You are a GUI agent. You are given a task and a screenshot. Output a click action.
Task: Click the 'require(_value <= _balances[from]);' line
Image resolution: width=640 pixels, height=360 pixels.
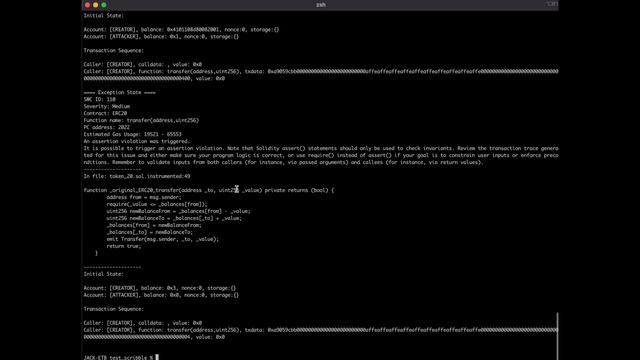157,204
